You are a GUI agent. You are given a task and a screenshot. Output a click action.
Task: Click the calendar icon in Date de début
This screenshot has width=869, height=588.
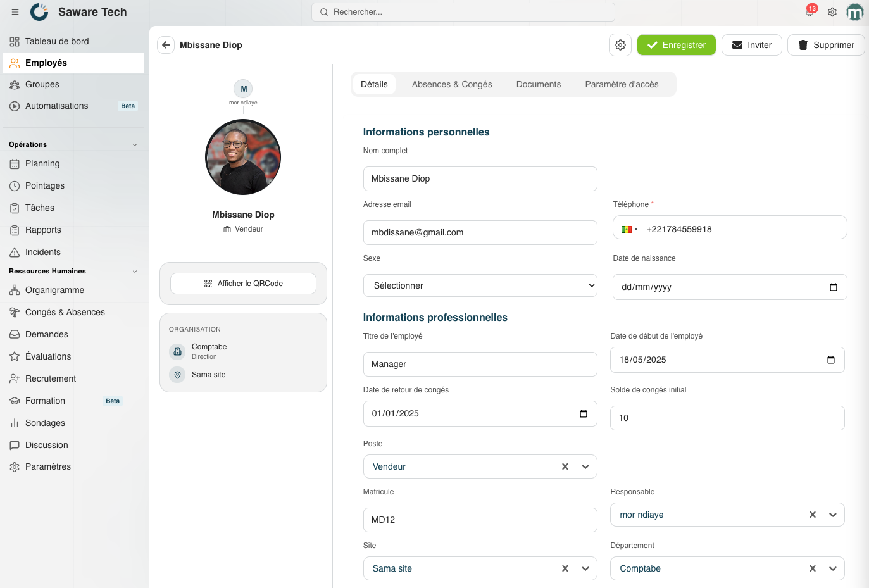click(x=831, y=360)
